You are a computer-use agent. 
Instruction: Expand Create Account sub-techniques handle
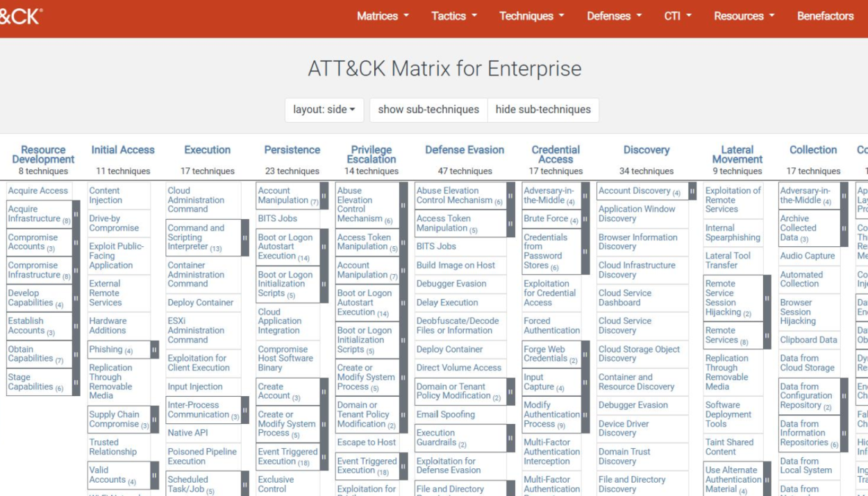pos(324,391)
